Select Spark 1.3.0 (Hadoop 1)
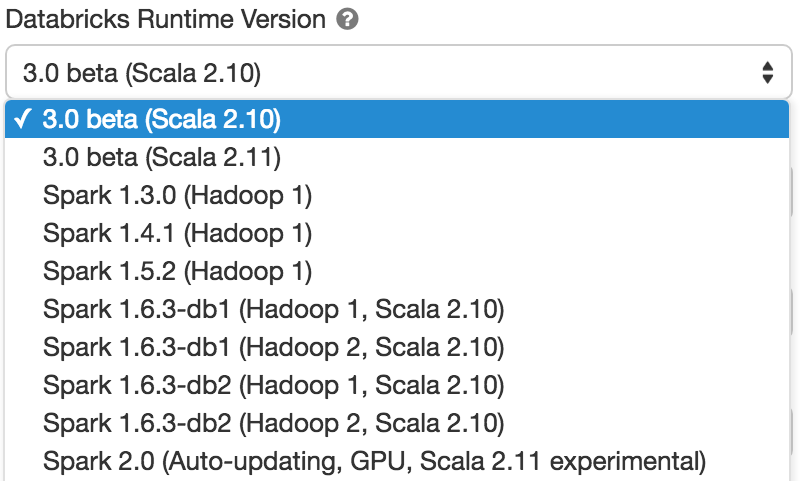This screenshot has height=481, width=801. tap(177, 195)
